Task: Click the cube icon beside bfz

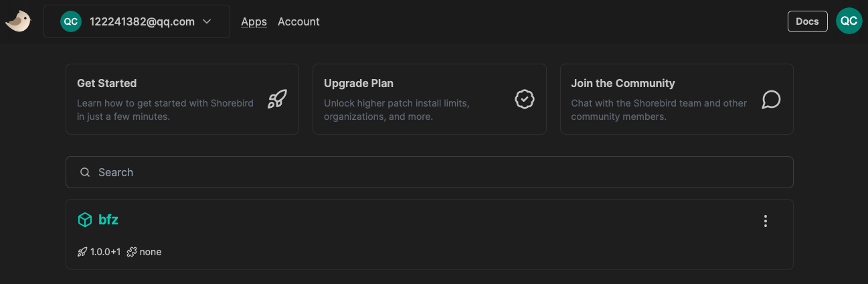Action: (x=85, y=220)
